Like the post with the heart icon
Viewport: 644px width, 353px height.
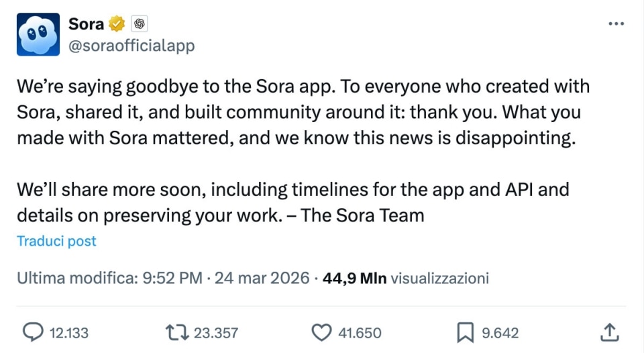(323, 332)
